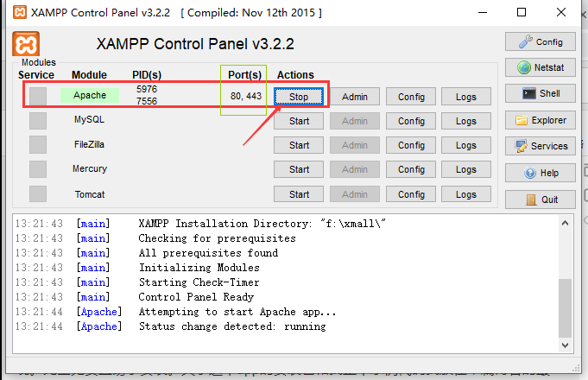Viewport: 588px width, 380px height.
Task: View Apache Logs
Action: pyautogui.click(x=466, y=97)
